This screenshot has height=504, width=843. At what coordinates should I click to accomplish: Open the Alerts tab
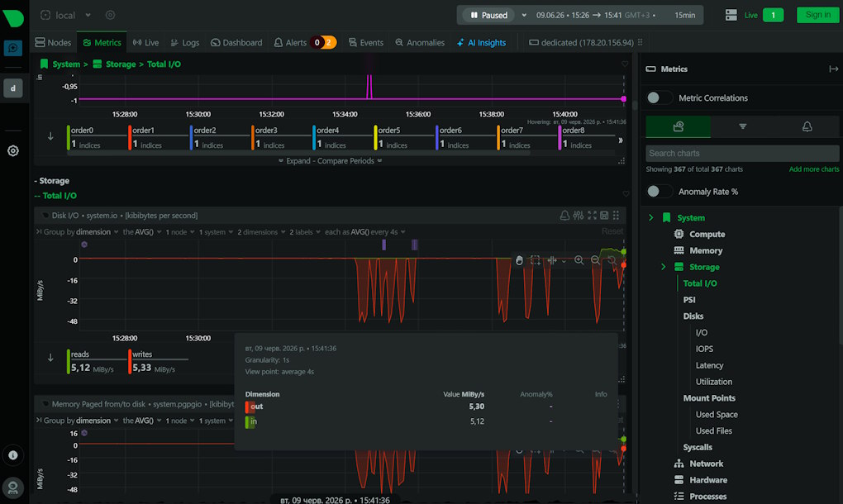[304, 42]
